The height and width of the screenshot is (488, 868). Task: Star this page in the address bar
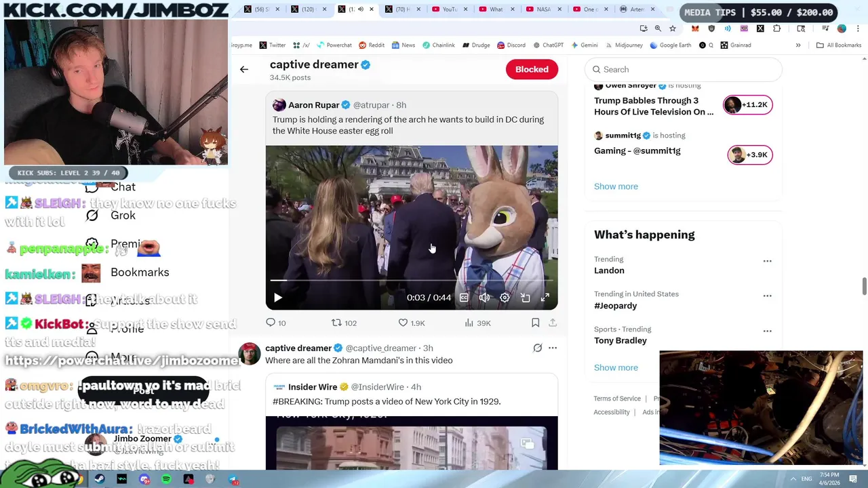pyautogui.click(x=673, y=28)
